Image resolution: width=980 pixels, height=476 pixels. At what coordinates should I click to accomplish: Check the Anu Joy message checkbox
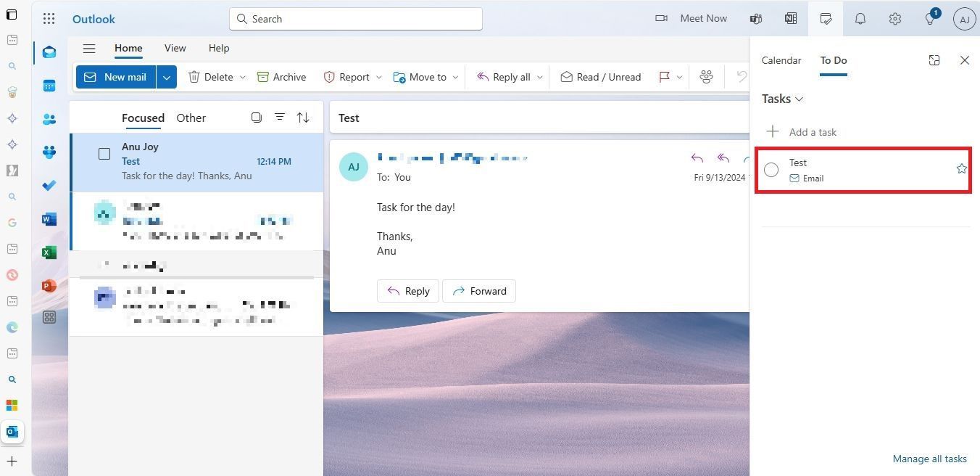coord(104,154)
